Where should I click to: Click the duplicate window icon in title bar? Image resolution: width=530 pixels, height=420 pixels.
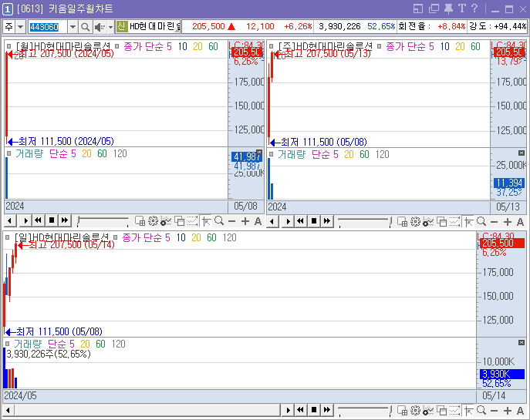pos(434,8)
